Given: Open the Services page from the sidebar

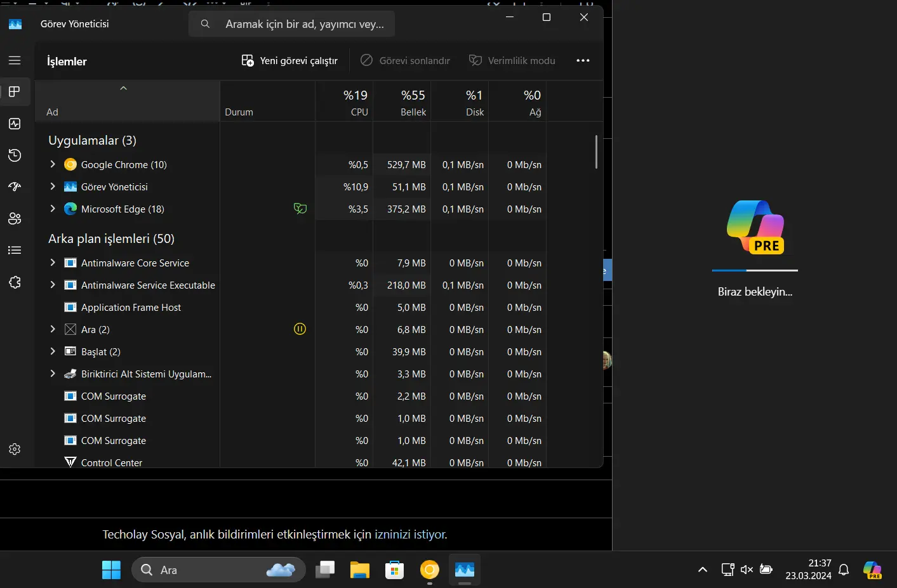Looking at the screenshot, I should point(15,282).
